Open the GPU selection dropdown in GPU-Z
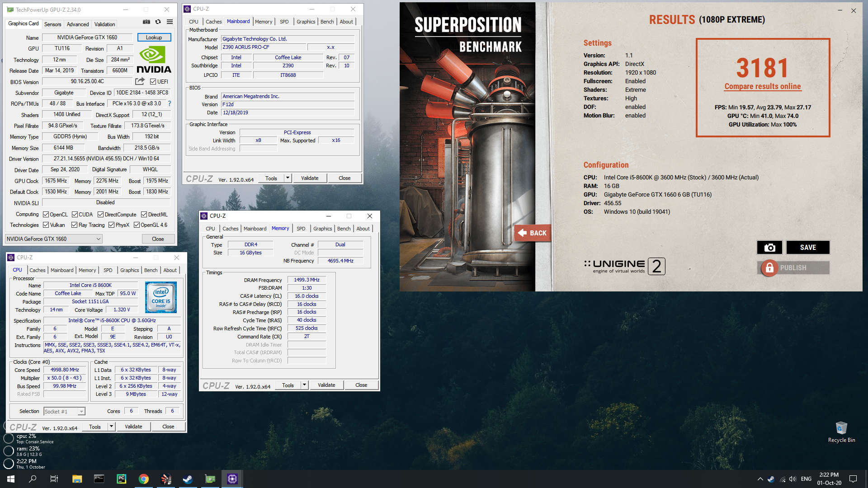The width and height of the screenshot is (868, 488). click(54, 239)
